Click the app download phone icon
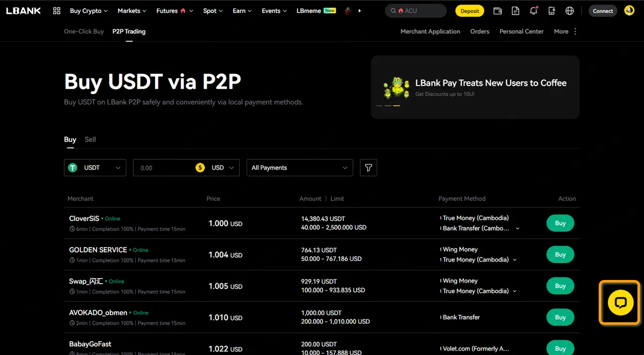This screenshot has height=355, width=644. [551, 11]
